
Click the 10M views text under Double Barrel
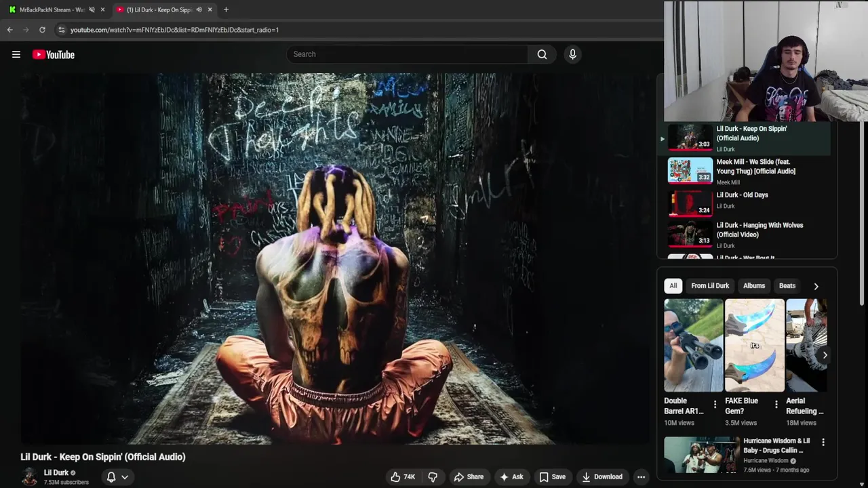pos(679,423)
